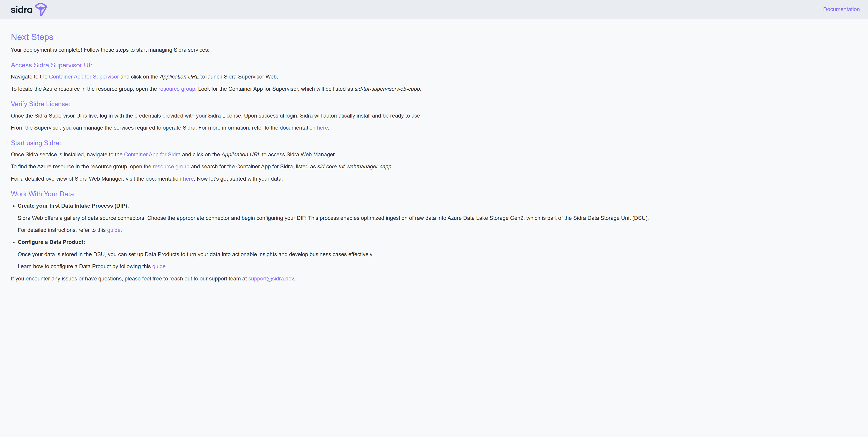
Task: Click 'Create your first Data Intake Process' bullet
Action: pyautogui.click(x=73, y=206)
